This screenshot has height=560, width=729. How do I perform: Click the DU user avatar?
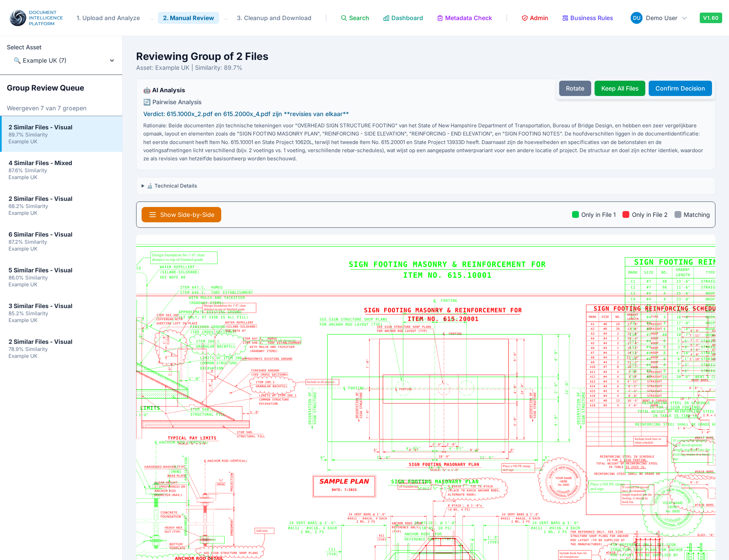tap(636, 18)
